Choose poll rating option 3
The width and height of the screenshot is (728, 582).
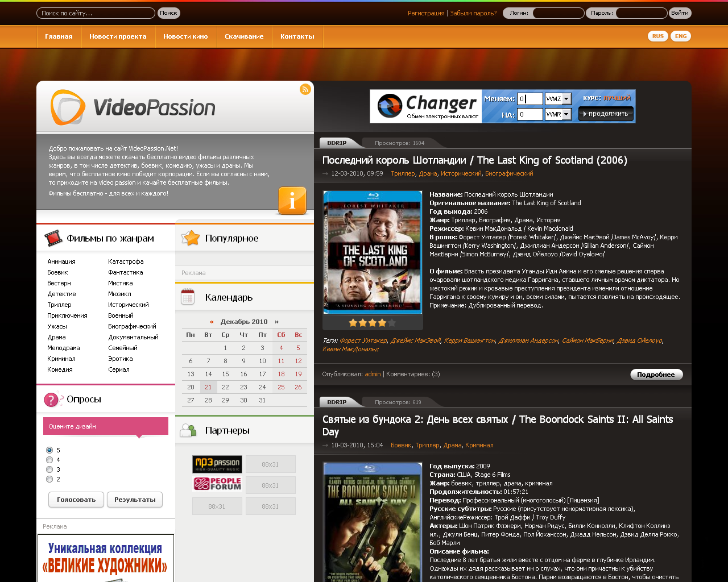(x=49, y=469)
